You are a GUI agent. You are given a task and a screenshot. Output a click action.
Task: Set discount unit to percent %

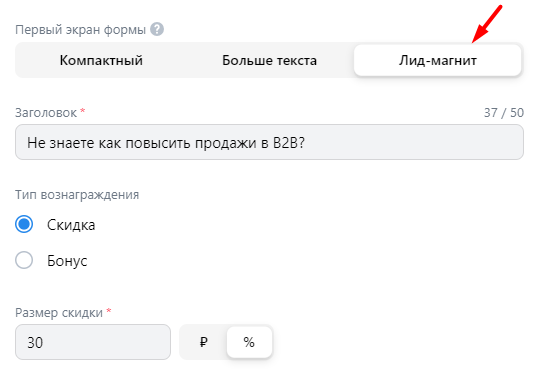(249, 342)
